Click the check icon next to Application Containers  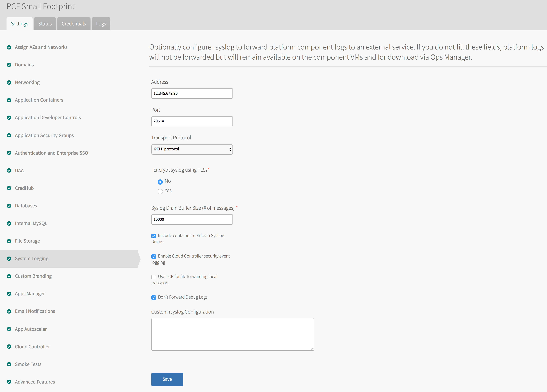click(x=9, y=100)
